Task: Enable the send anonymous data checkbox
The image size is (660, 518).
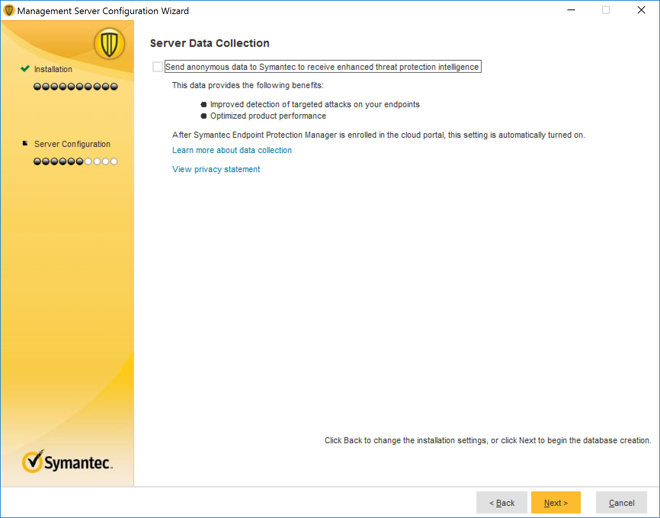Action: point(157,67)
